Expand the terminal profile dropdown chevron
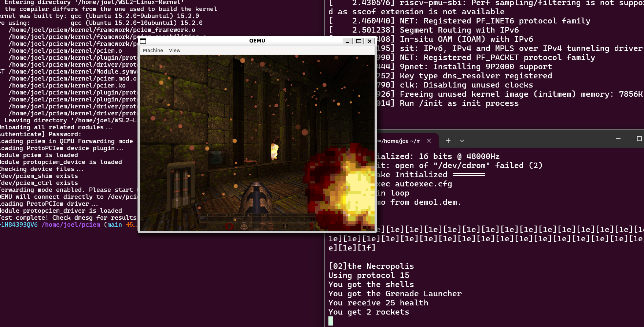 tap(462, 141)
